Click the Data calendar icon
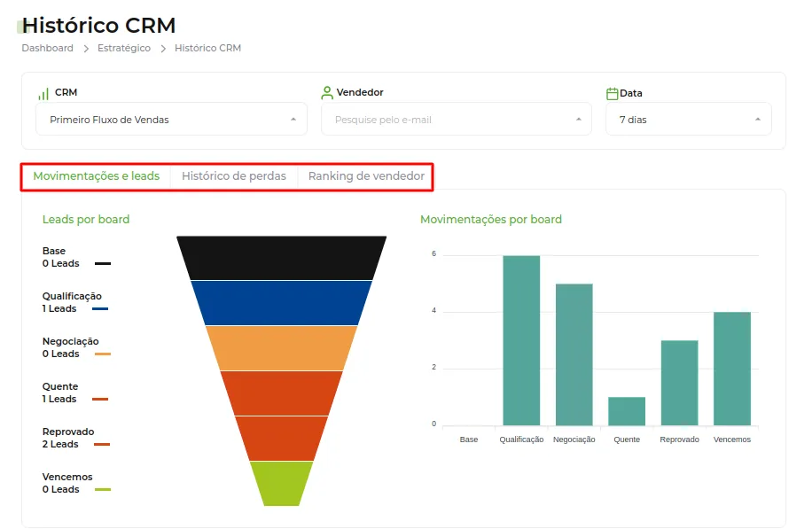Screen dimensions: 812x529 pos(613,94)
